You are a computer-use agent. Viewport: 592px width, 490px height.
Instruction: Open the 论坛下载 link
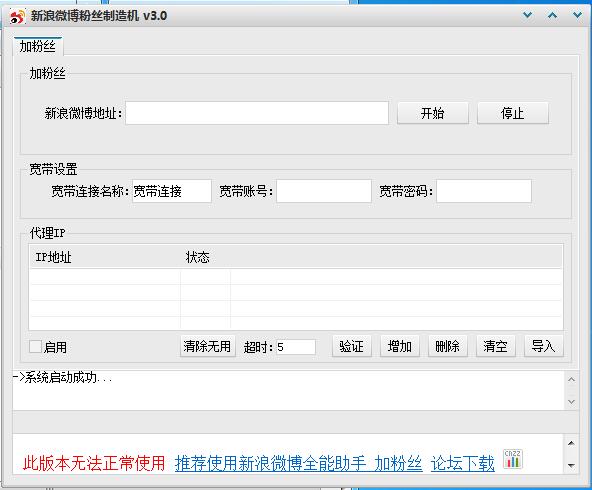(x=462, y=463)
